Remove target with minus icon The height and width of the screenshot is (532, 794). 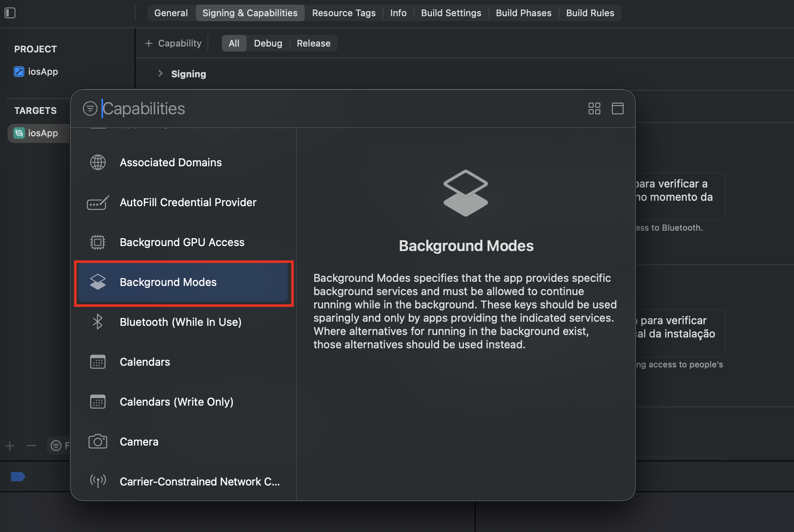point(31,446)
